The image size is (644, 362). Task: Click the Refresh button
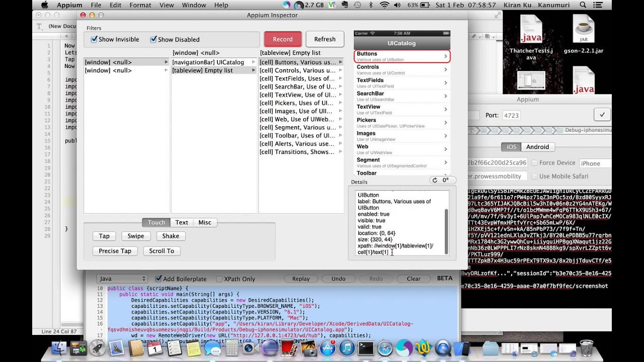325,39
